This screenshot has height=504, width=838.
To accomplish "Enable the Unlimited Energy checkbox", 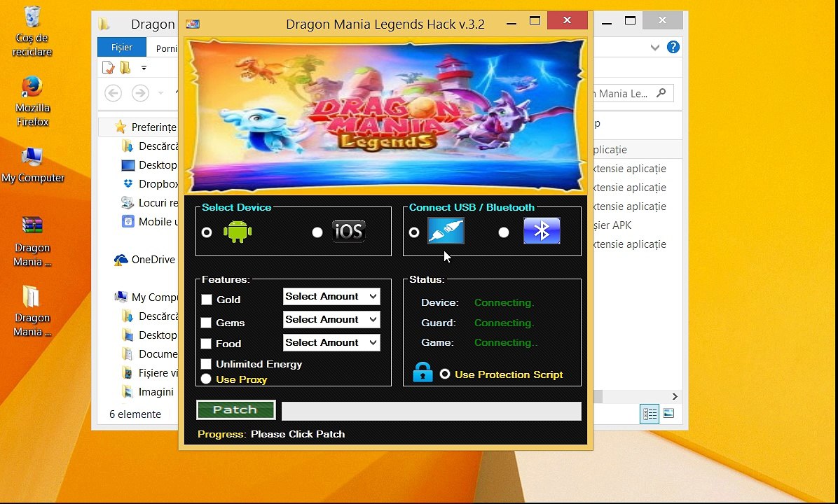I will [206, 364].
